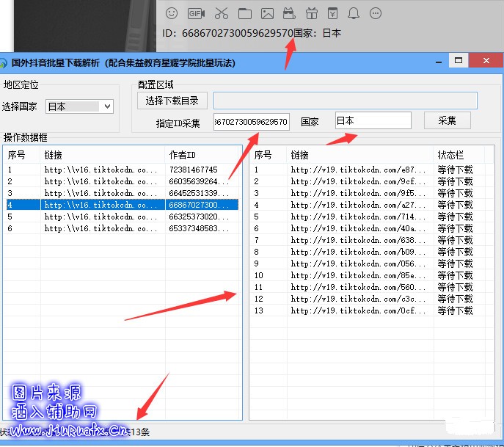Click the 指定ID采集 ID input field

coord(252,122)
